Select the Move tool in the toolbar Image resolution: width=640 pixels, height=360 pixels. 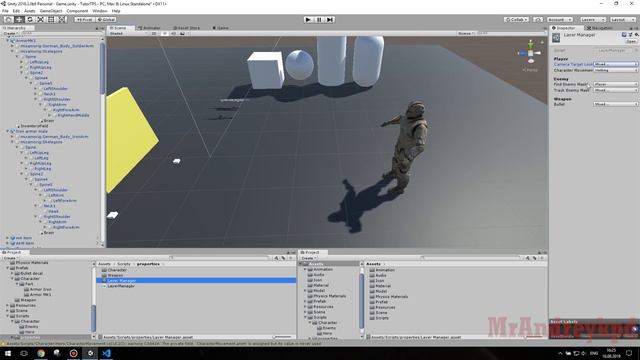(19, 20)
